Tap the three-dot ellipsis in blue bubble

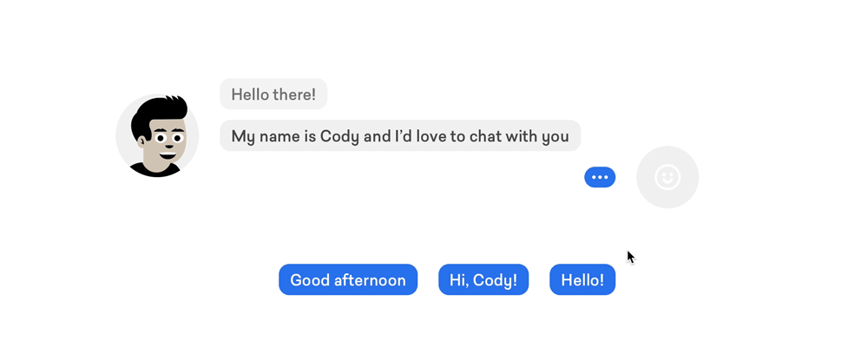pyautogui.click(x=600, y=177)
